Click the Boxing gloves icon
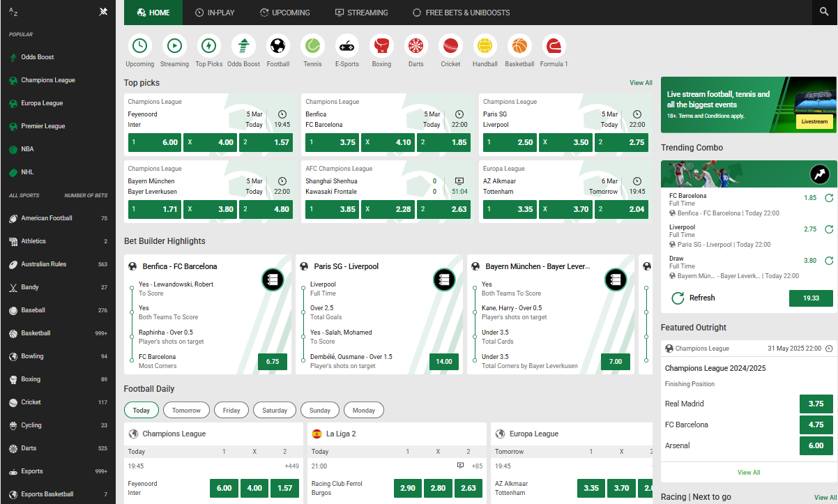This screenshot has width=838, height=504. coord(381,46)
